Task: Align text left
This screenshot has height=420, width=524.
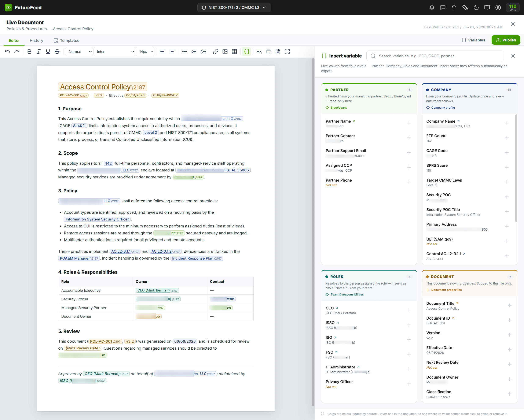Action: 163,51
